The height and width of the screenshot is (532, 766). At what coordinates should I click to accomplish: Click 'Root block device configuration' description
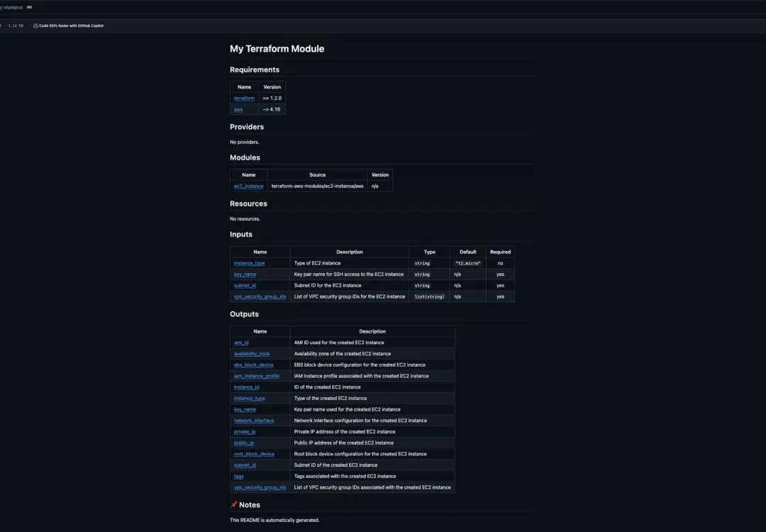coord(360,454)
